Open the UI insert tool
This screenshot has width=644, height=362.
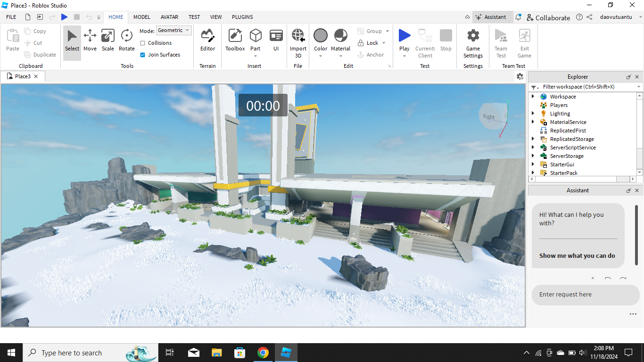(x=276, y=41)
